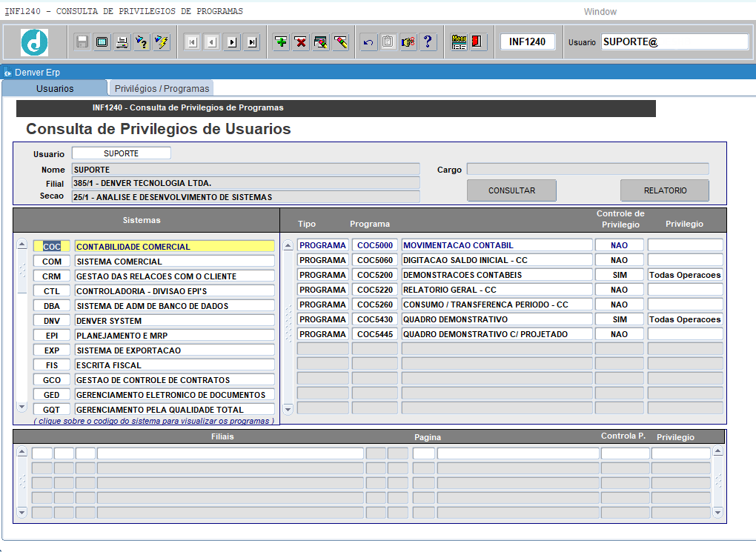Click DEMONSTRACOES CONTABEIS program name
Screen dimensions: 756x552
(497, 275)
